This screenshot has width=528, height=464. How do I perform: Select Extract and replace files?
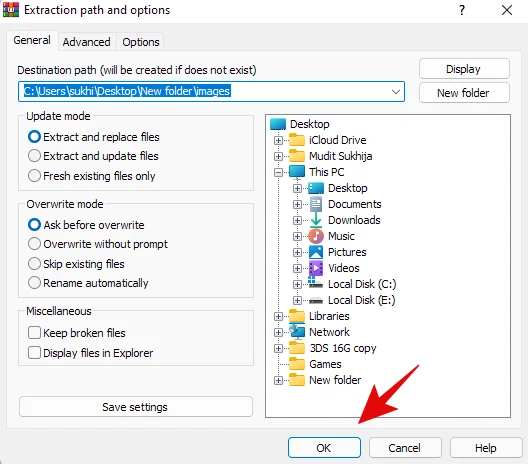coord(94,137)
